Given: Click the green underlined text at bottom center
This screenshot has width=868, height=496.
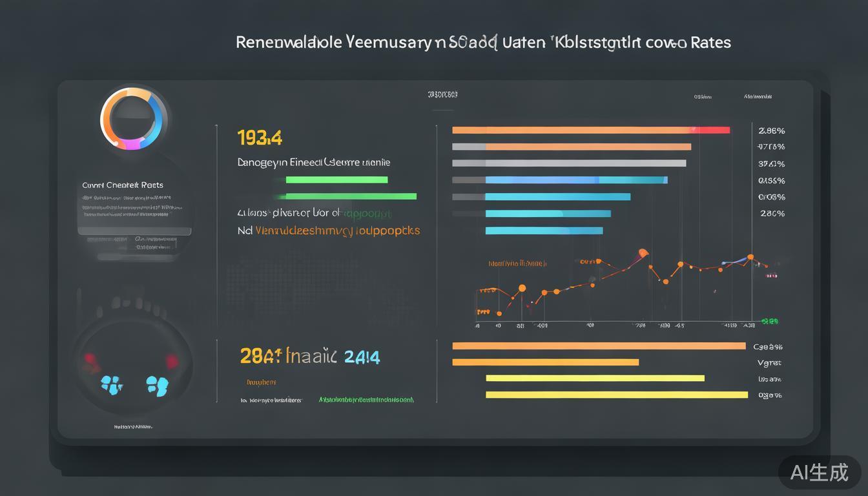Looking at the screenshot, I should [366, 400].
